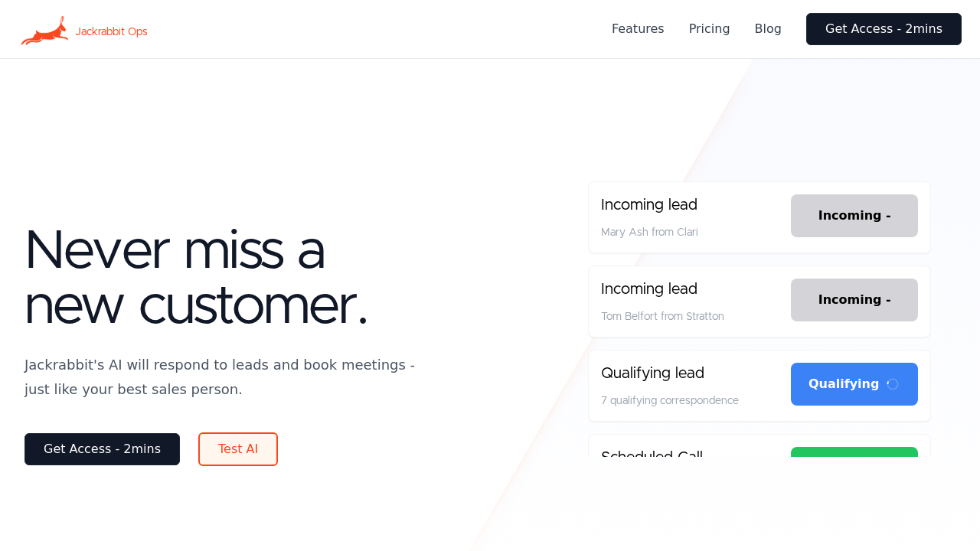Click the "7 qualifying correspondence" text

(670, 400)
